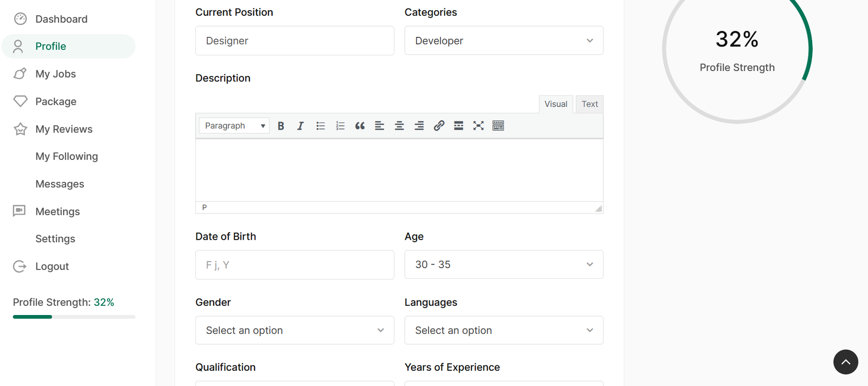
Task: Apply blockquote formatting
Action: pyautogui.click(x=360, y=126)
